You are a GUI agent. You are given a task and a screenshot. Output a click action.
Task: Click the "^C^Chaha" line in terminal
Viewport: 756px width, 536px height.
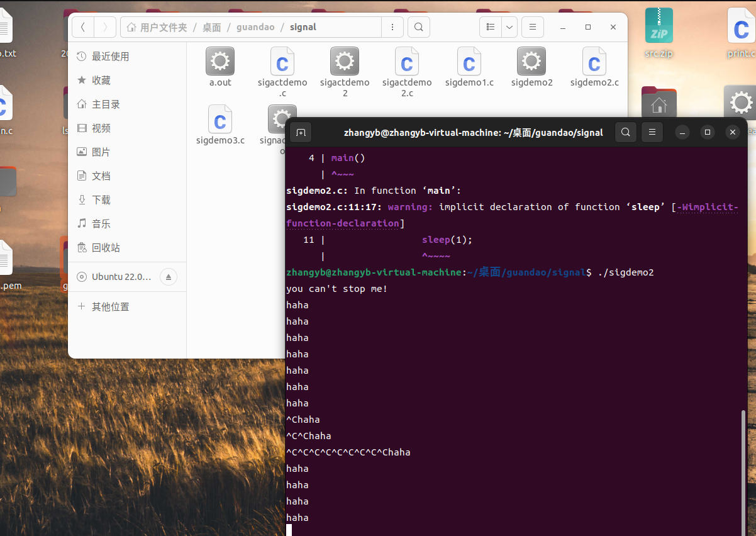tap(309, 436)
